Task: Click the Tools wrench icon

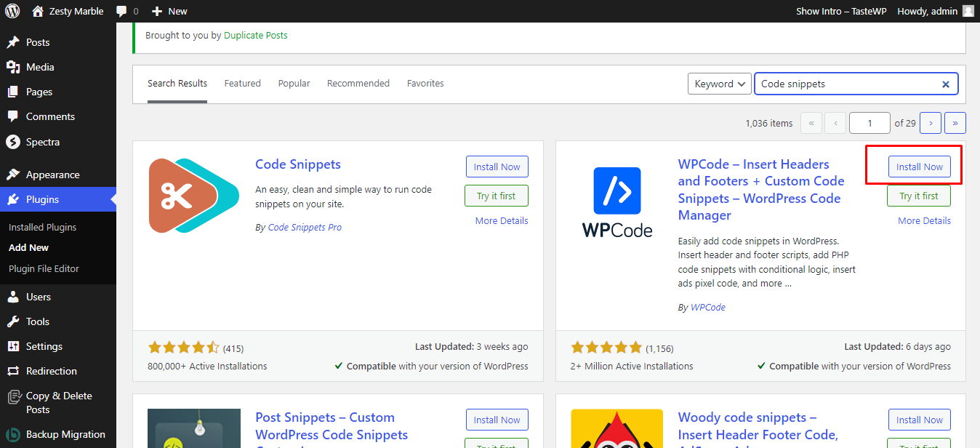Action: [13, 321]
